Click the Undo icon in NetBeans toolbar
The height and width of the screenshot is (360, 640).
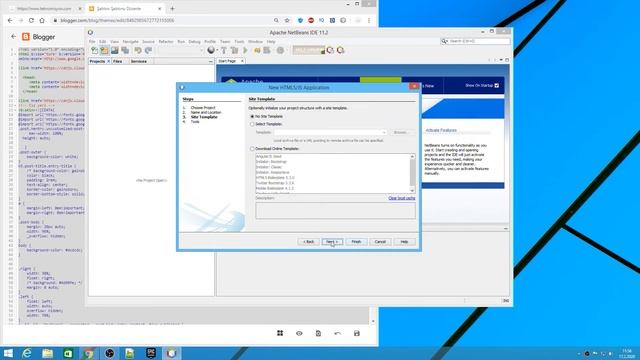pyautogui.click(x=138, y=50)
